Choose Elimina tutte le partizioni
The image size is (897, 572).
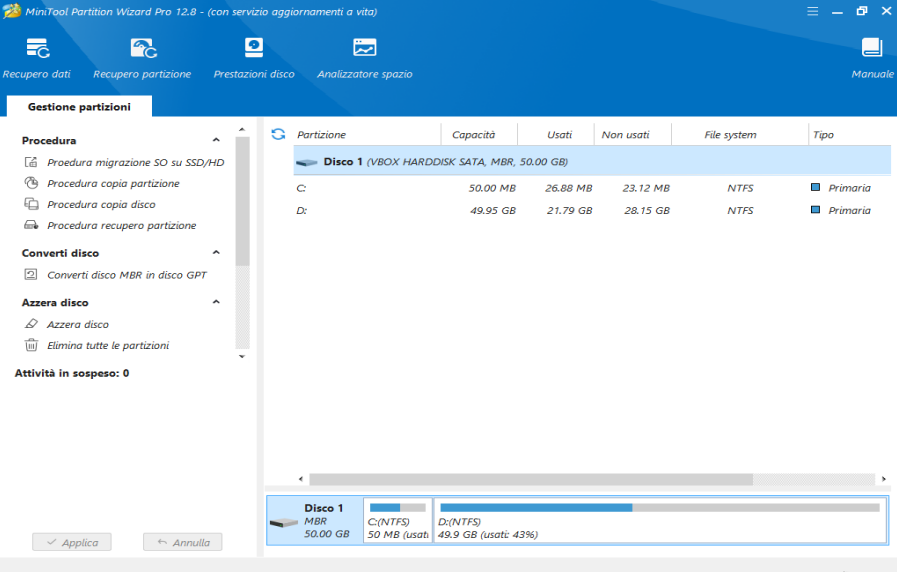click(108, 345)
